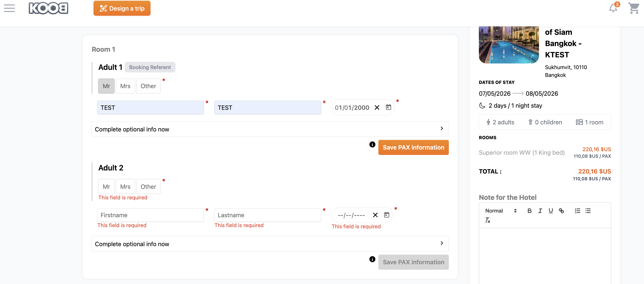This screenshot has height=284, width=644.
Task: Expand Adult 1 Complete optional info now
Action: click(270, 129)
